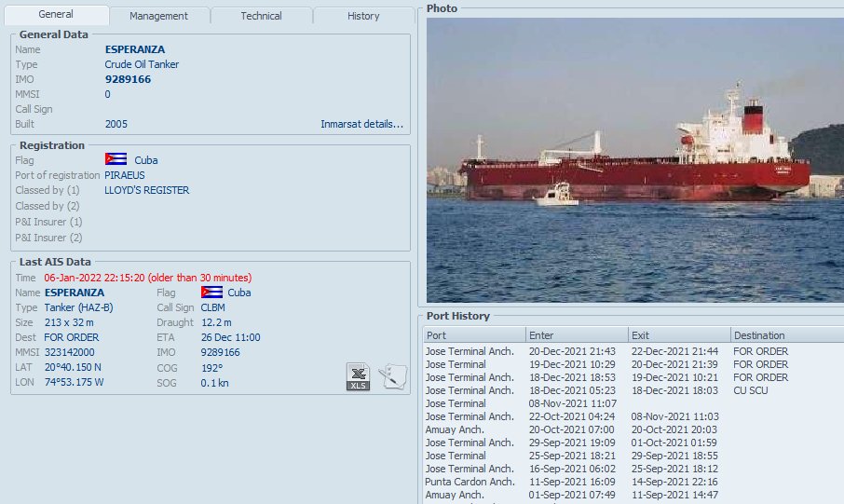Select ETA 26 Dec 11:00
Screen dimensions: 844x504
click(x=231, y=337)
